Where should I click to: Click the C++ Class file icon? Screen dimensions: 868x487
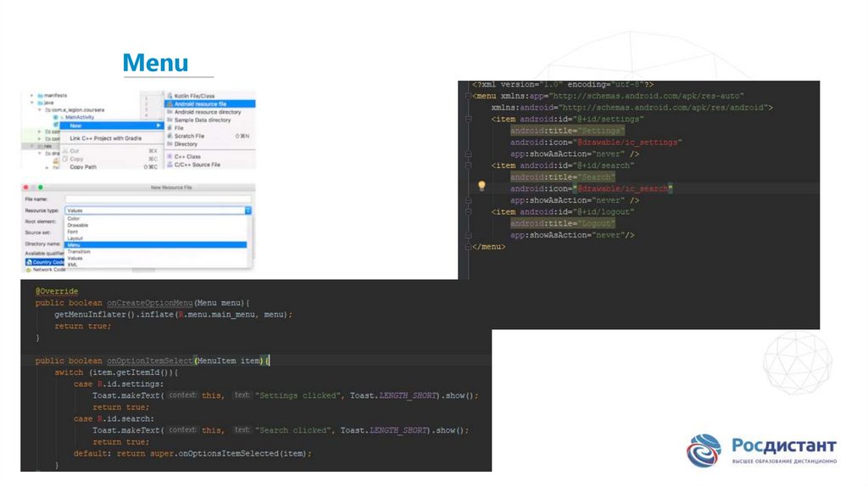[x=170, y=157]
